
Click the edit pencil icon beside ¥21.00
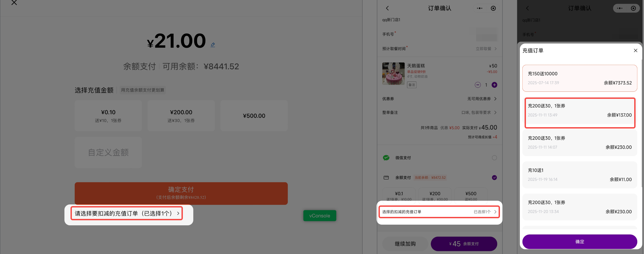[x=213, y=45]
